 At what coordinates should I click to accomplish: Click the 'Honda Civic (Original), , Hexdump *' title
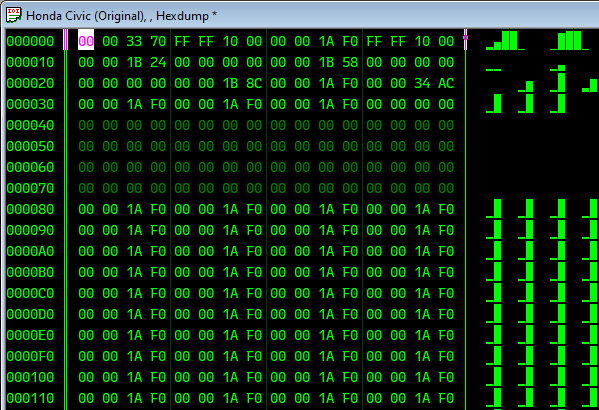pyautogui.click(x=121, y=16)
